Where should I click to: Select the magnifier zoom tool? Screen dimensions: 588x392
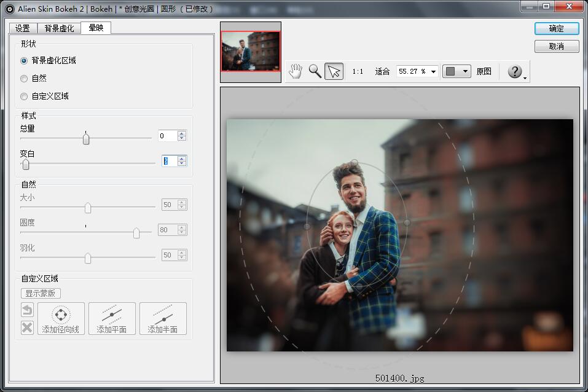tap(315, 71)
